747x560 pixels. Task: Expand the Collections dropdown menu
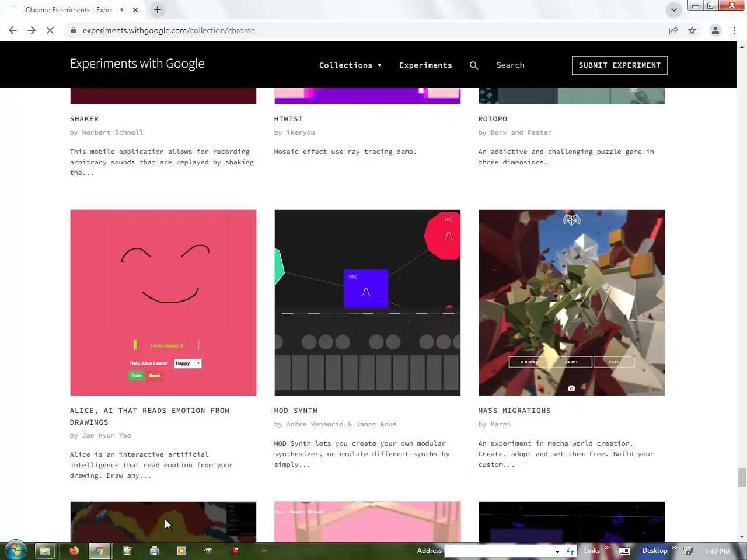[x=350, y=65]
